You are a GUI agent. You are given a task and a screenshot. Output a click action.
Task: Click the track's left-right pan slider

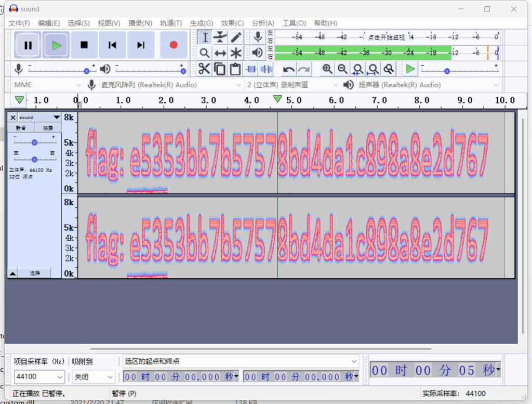(34, 159)
